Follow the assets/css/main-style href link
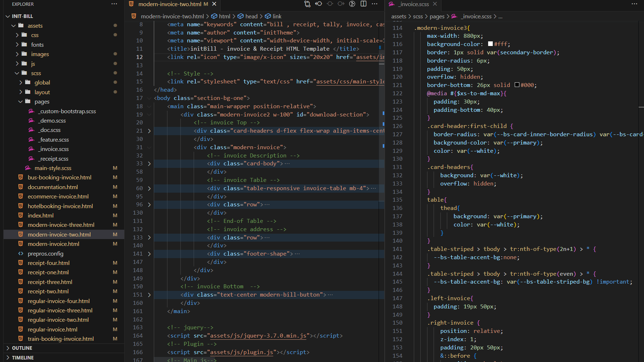 click(350, 82)
